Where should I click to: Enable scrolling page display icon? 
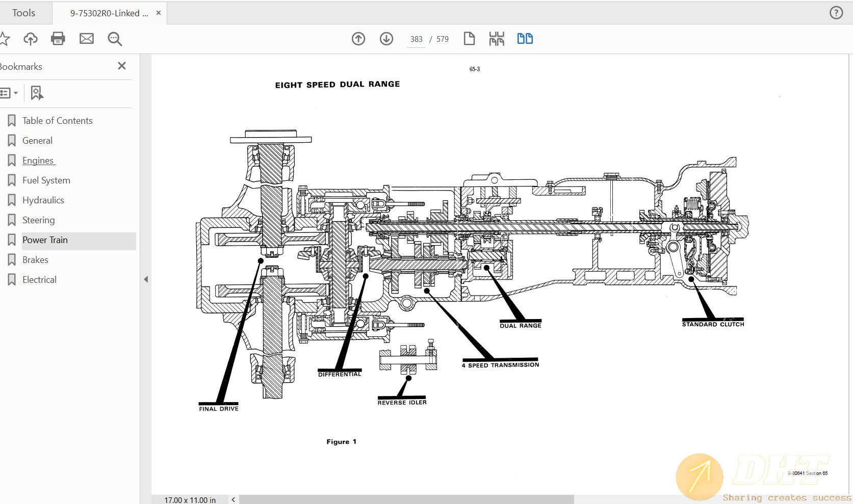pyautogui.click(x=497, y=39)
